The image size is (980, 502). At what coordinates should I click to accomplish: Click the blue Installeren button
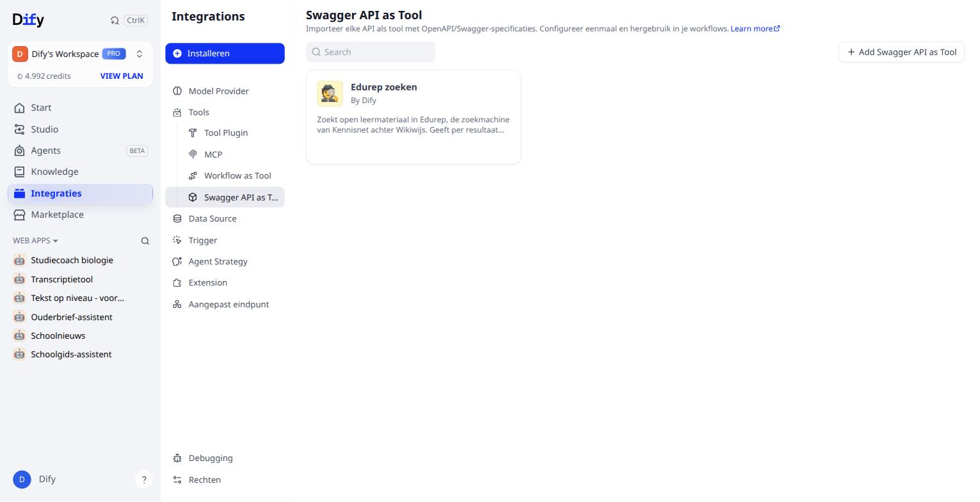pos(225,53)
